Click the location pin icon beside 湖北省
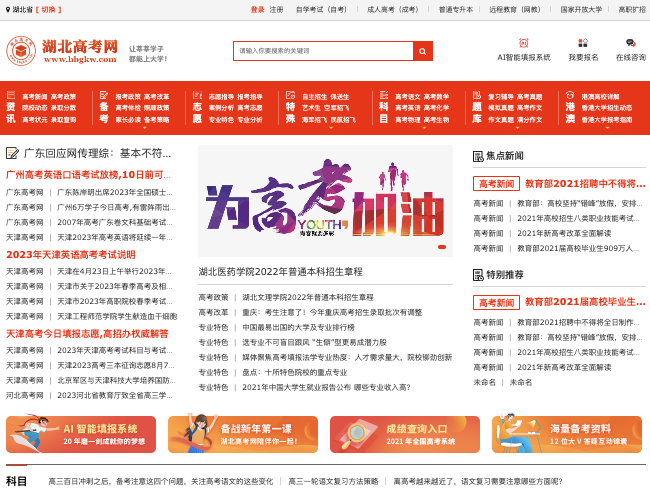Viewport: 650px width, 500px height. tap(8, 10)
